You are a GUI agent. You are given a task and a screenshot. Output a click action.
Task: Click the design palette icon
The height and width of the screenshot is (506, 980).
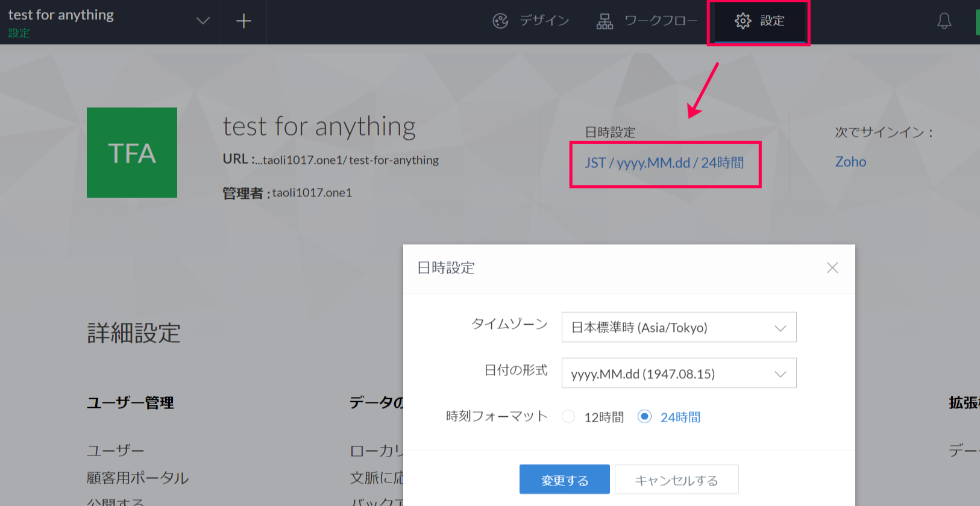[x=500, y=22]
